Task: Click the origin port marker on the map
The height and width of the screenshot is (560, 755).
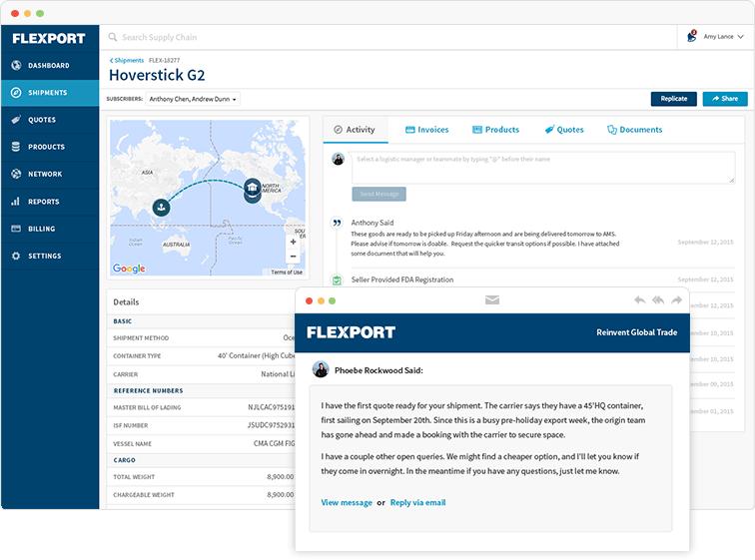Action: click(x=162, y=208)
